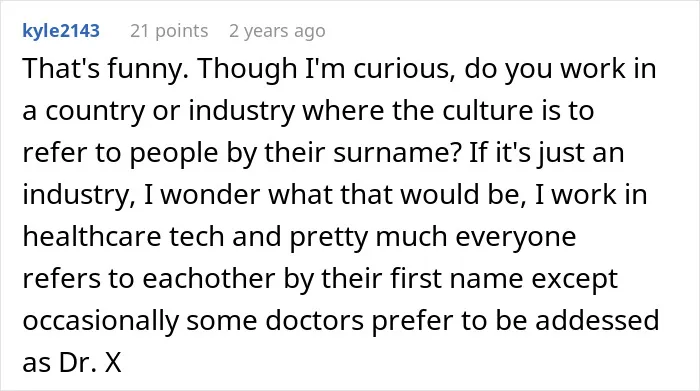700x391 pixels.
Task: Open kyle2143's user profile link
Action: (61, 31)
